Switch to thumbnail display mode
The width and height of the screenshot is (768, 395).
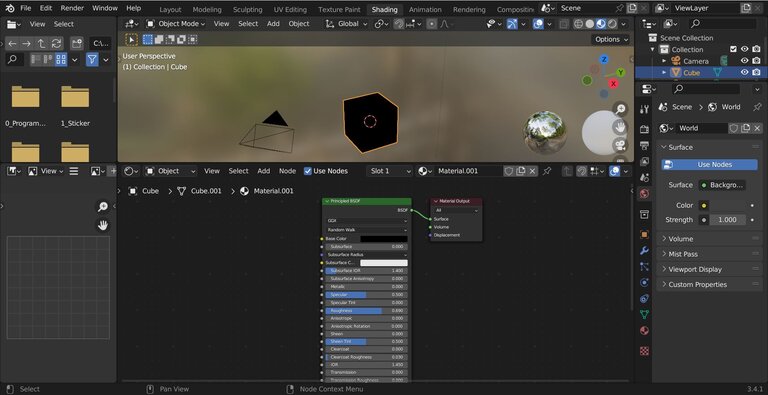tap(61, 60)
